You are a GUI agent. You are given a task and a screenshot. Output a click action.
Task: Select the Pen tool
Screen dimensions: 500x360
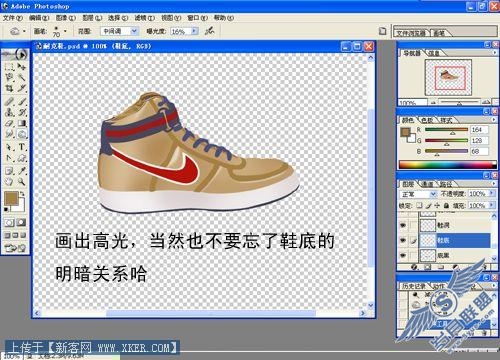click(x=9, y=158)
